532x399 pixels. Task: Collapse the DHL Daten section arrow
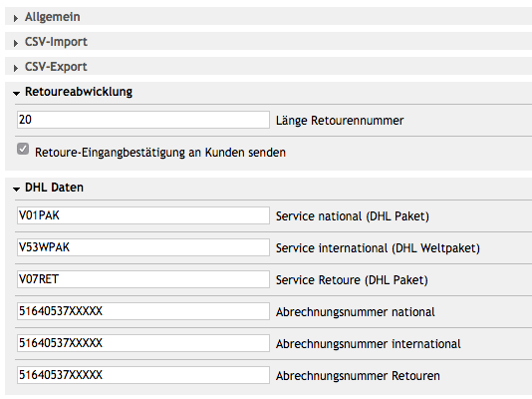(x=16, y=189)
